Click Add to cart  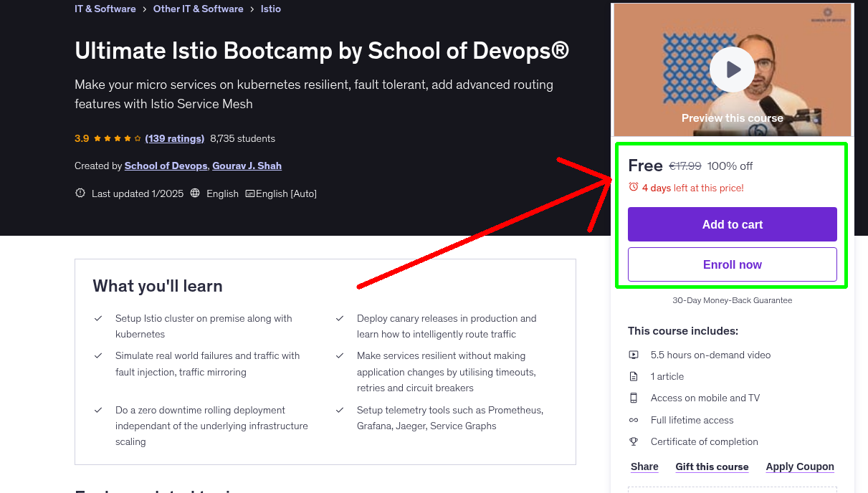(x=732, y=224)
